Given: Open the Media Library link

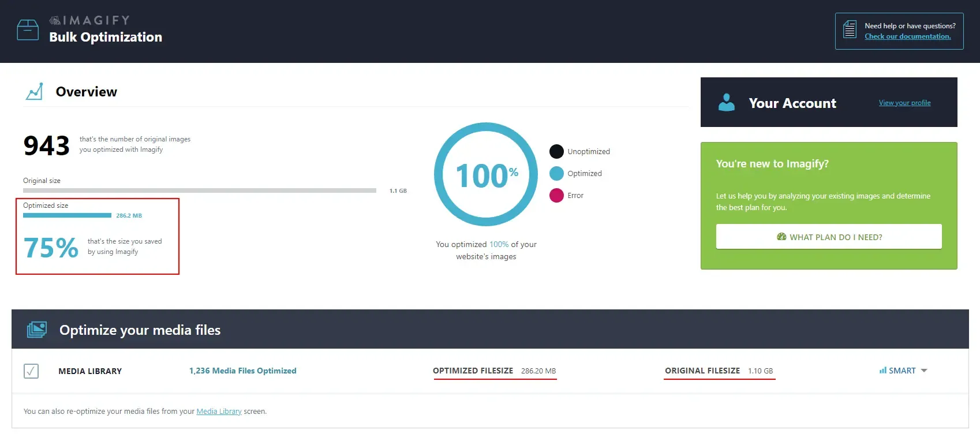Looking at the screenshot, I should 219,412.
